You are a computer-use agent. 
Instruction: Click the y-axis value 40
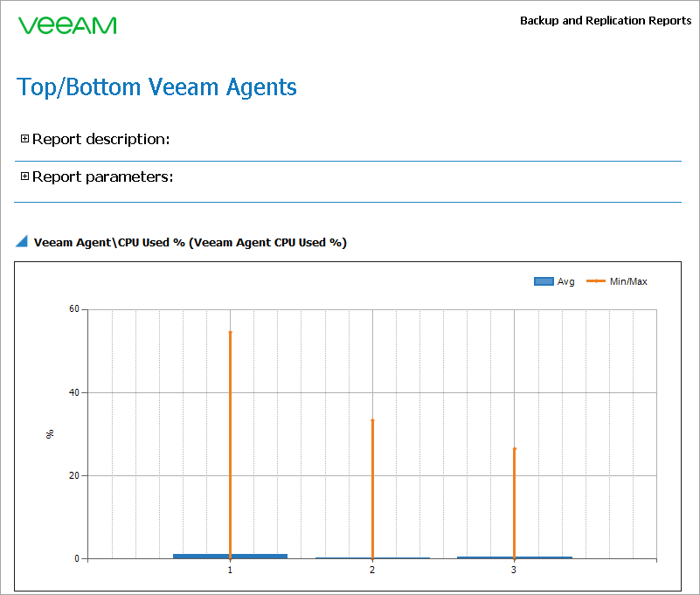coord(74,392)
